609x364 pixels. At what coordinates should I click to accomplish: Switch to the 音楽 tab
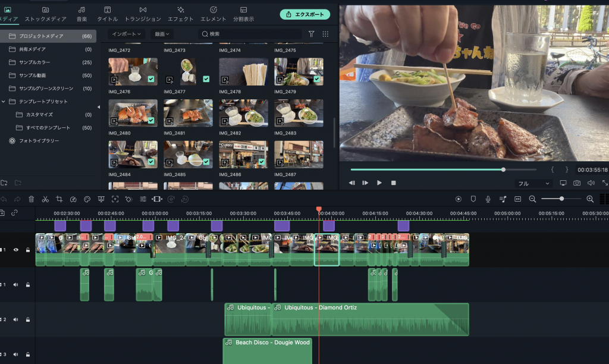pos(81,14)
